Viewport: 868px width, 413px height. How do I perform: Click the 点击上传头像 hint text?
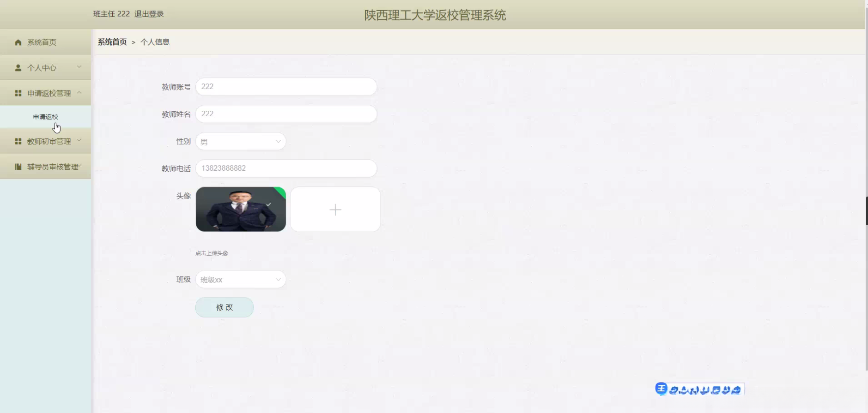[212, 253]
